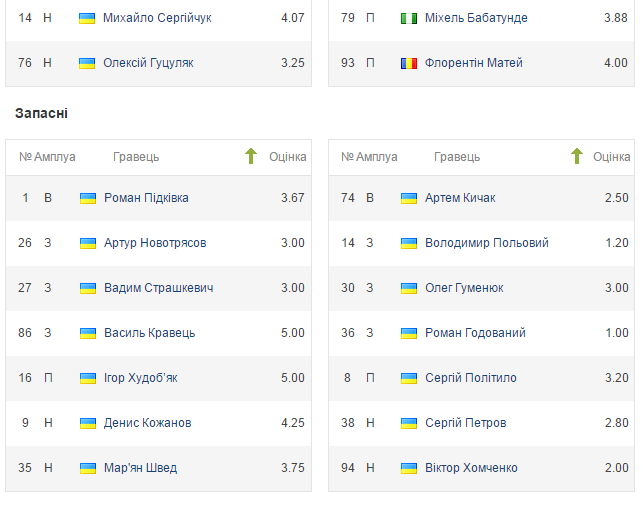Screen dimensions: 643x505
Task: Click the № header in left table
Action: pos(25,157)
